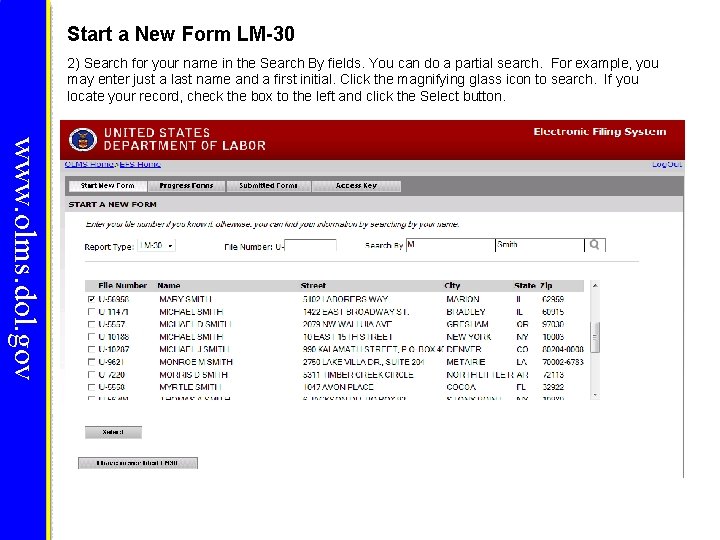Screen dimensions: 720x540
Task: Click the results list scrollbar thumb
Action: (x=595, y=338)
